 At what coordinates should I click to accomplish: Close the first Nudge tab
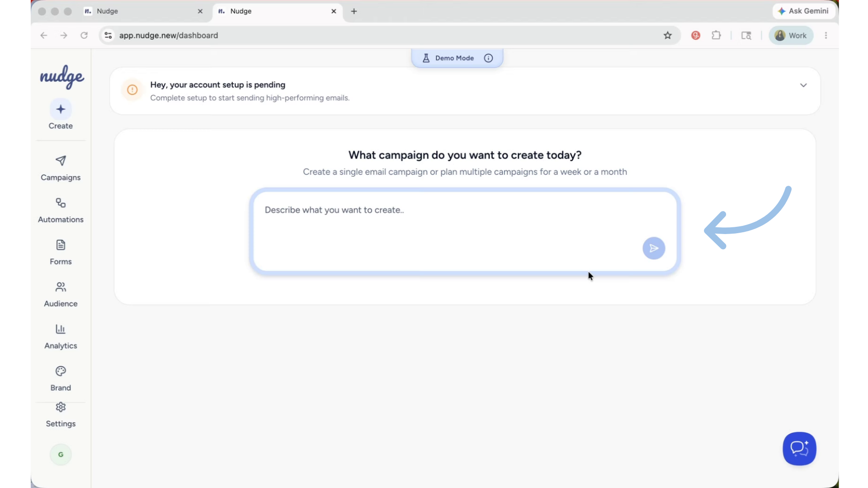(200, 11)
